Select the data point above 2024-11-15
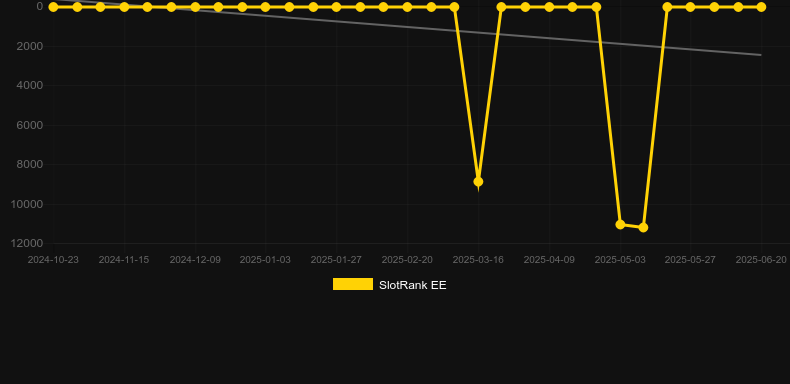 click(124, 7)
